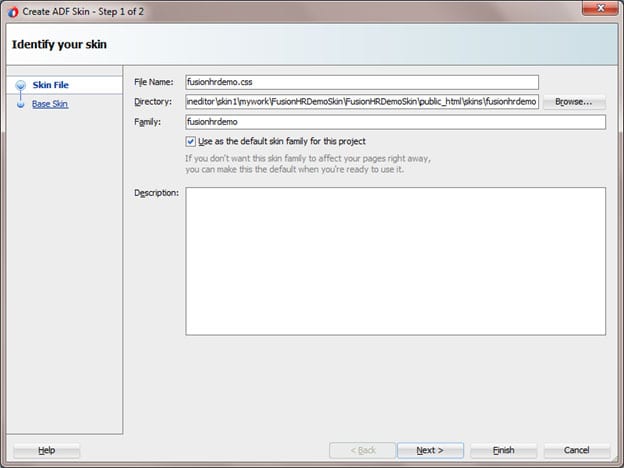Click the Skin File step bullet icon
The image size is (624, 468).
click(x=19, y=85)
